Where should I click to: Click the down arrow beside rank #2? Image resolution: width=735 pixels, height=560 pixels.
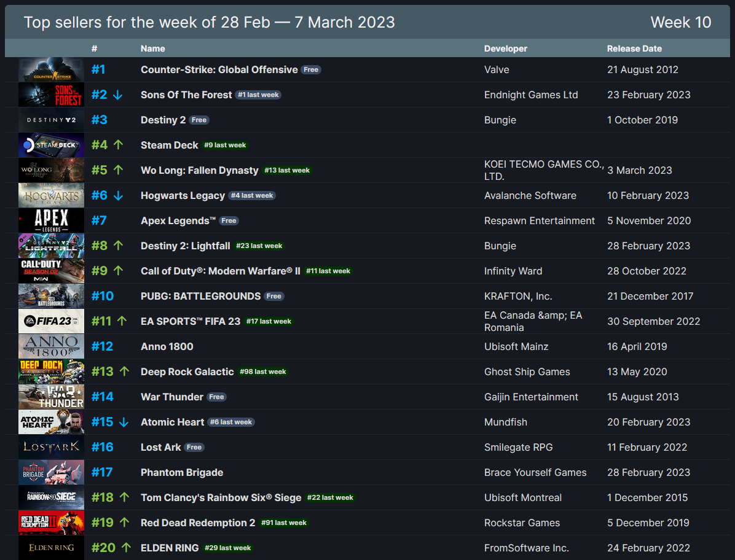[x=117, y=95]
